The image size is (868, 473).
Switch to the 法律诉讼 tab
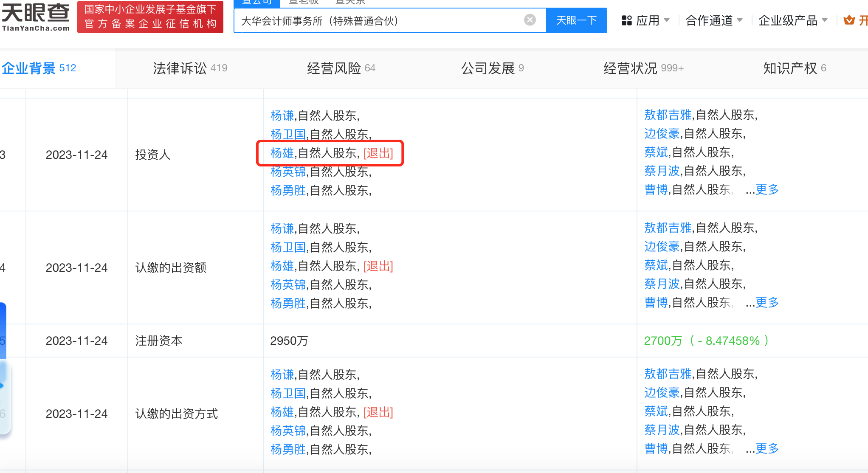click(x=190, y=68)
